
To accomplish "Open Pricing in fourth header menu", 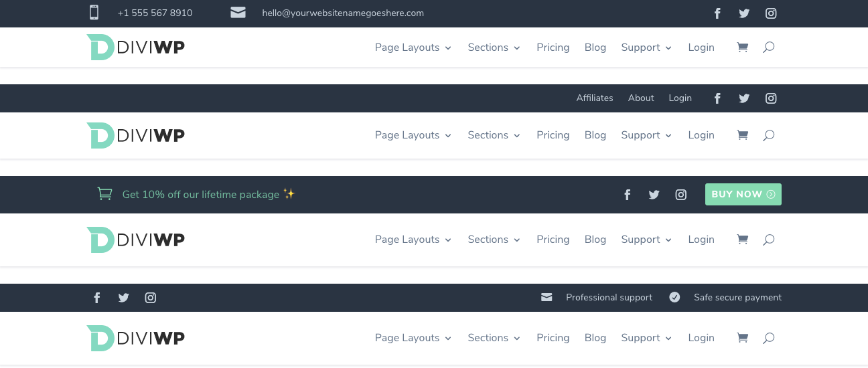I will coord(553,338).
